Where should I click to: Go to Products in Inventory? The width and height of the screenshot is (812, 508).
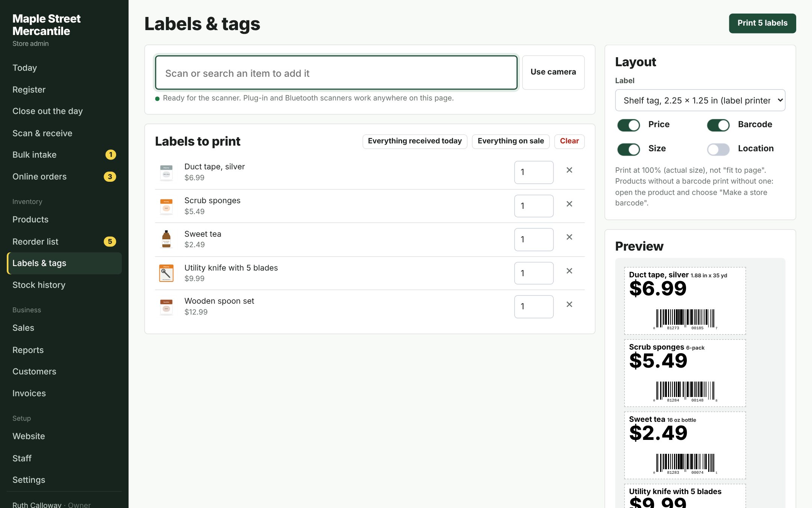click(x=64, y=219)
